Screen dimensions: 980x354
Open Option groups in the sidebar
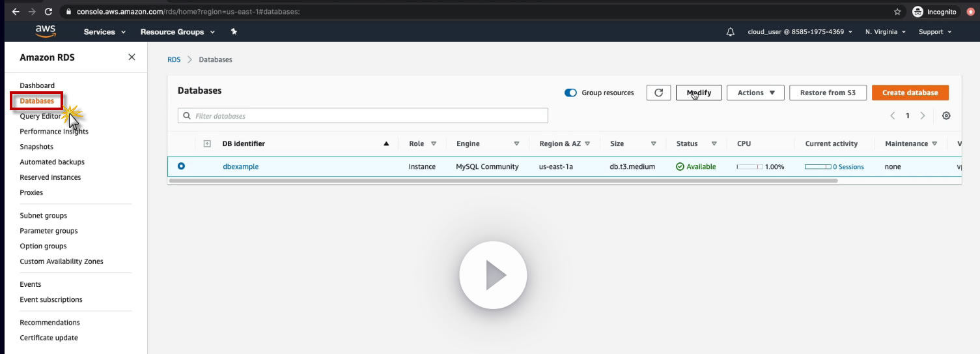click(x=43, y=246)
